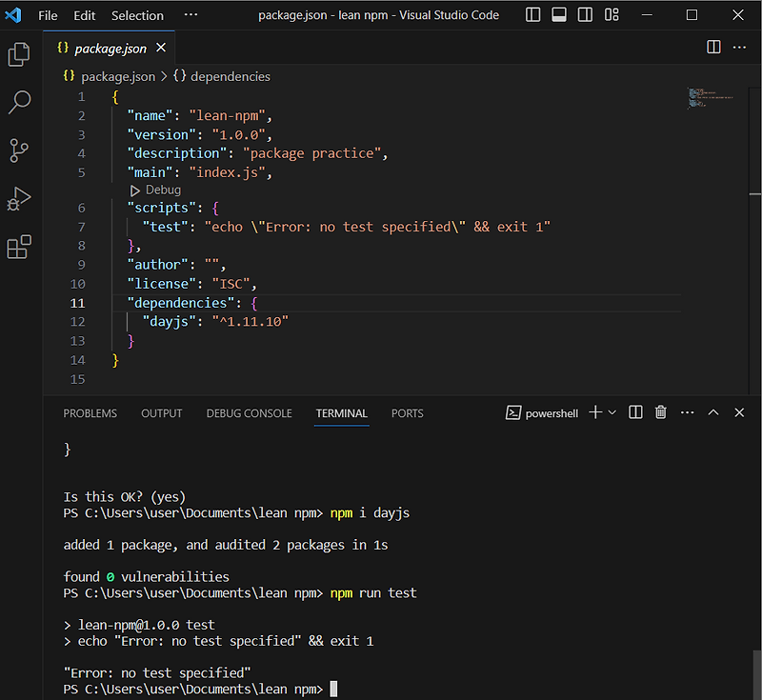762x700 pixels.
Task: Click the dependencies breadcrumb
Action: click(x=229, y=76)
